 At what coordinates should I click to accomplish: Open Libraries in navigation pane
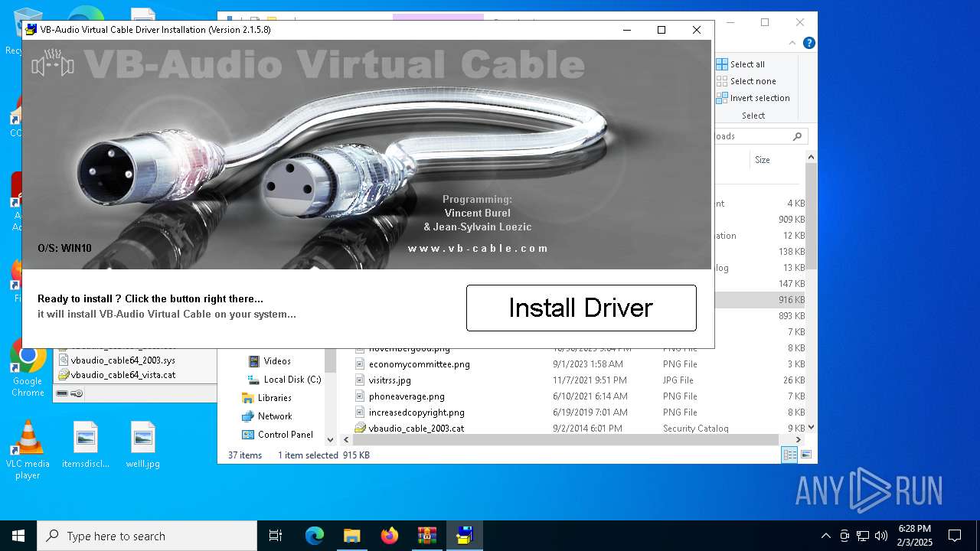[x=266, y=398]
